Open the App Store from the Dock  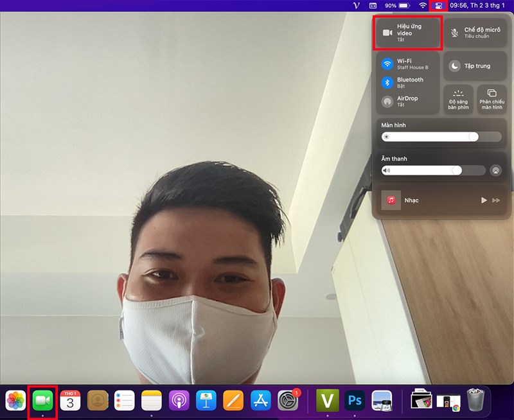[258, 401]
